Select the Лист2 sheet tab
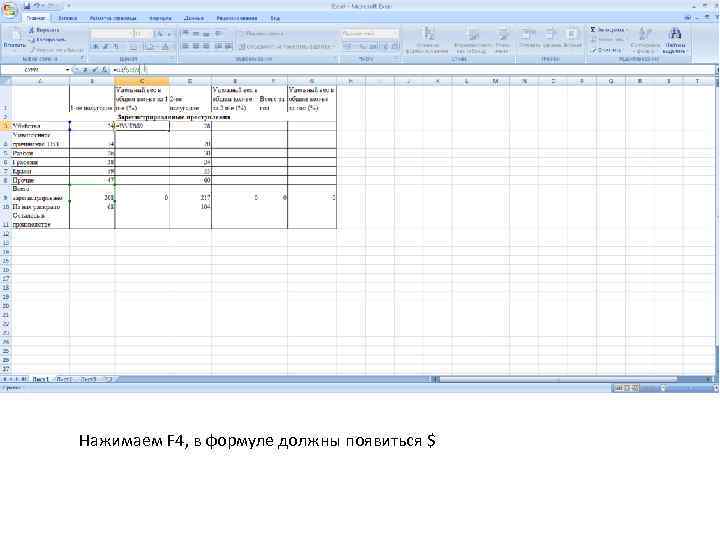Viewport: 720px width, 540px height. pyautogui.click(x=65, y=379)
